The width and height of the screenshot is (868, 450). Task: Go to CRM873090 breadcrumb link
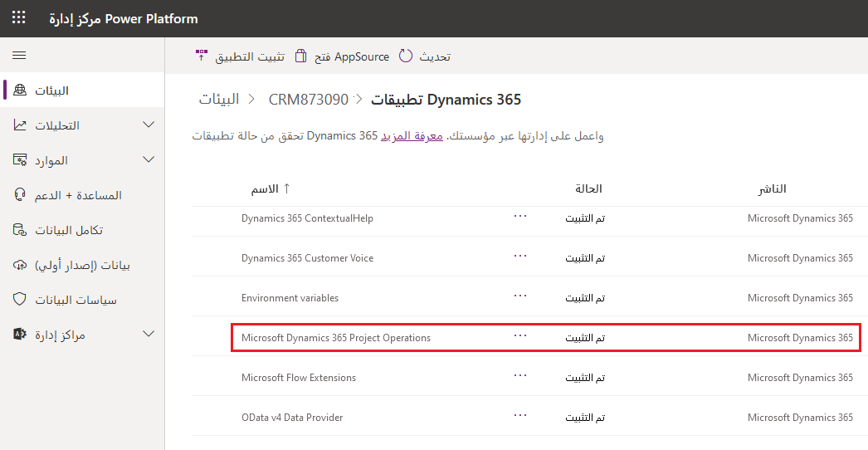pyautogui.click(x=309, y=100)
